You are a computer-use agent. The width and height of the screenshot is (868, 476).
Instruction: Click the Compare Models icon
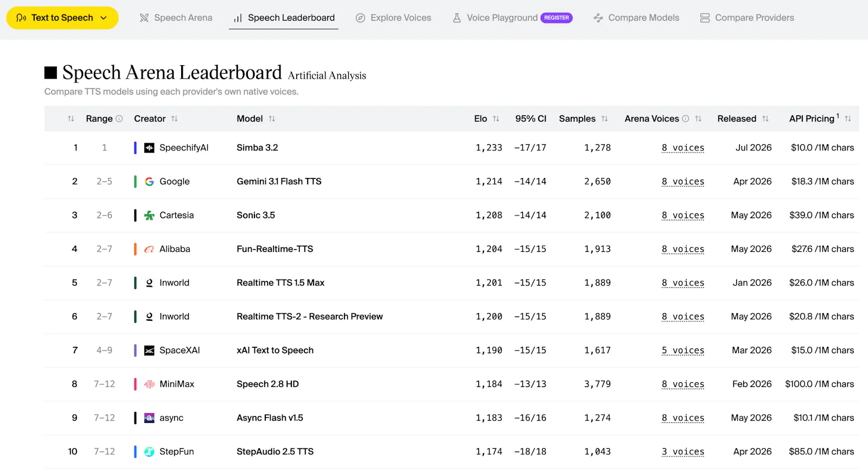coord(598,18)
